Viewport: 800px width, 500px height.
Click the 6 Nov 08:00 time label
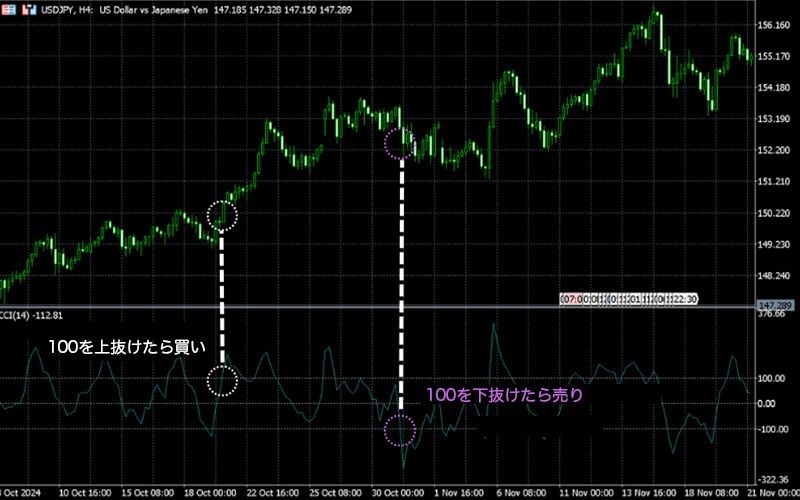pos(521,493)
